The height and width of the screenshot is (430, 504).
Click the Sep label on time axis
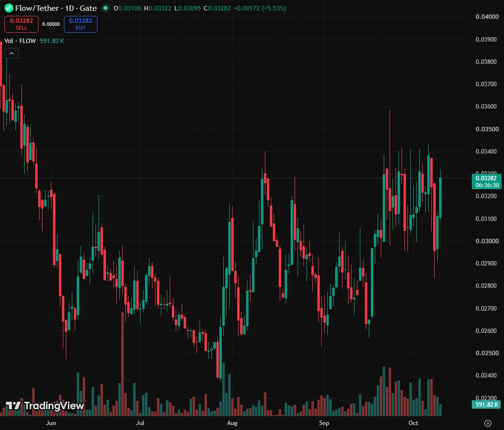[324, 423]
